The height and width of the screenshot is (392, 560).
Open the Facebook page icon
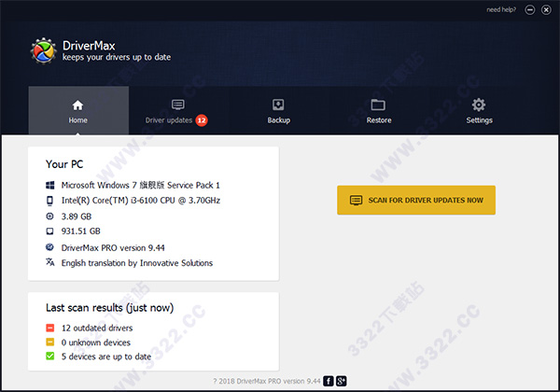(329, 381)
